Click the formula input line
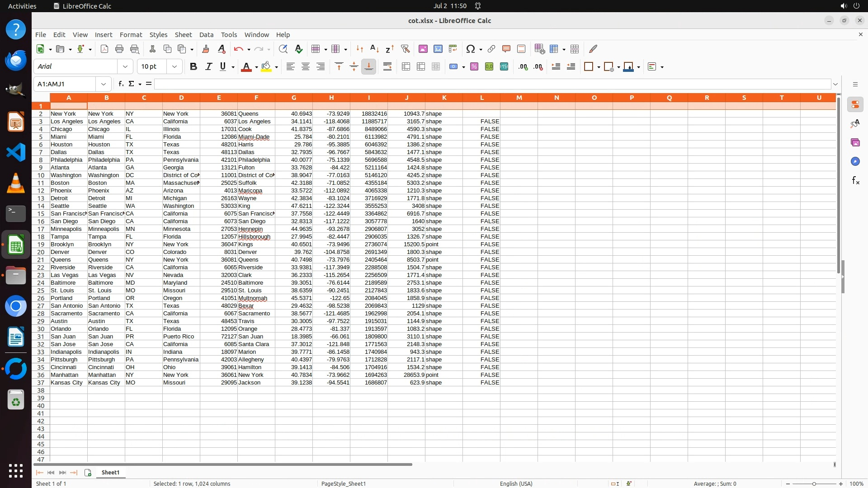868x488 pixels. pos(492,84)
